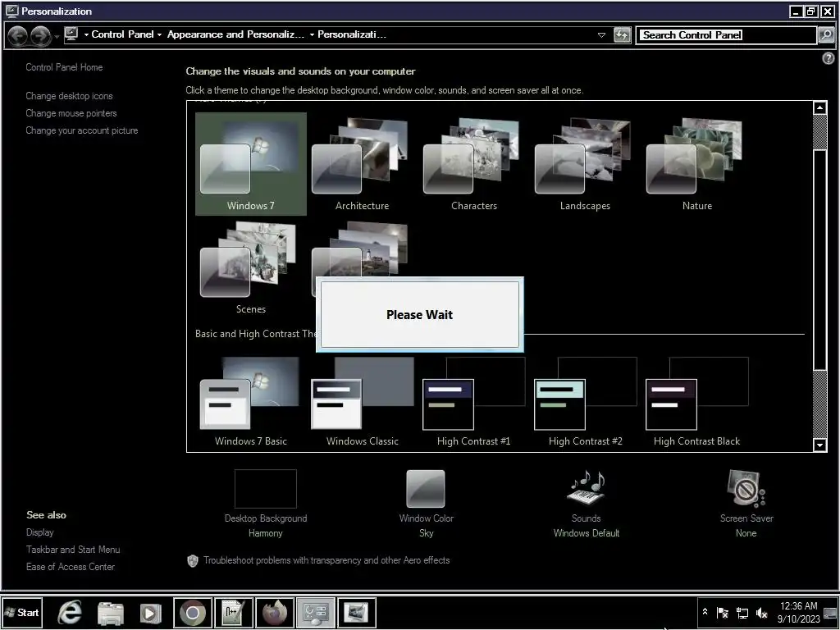This screenshot has width=840, height=630.
Task: Expand the address bar previous locations dropdown
Action: 601,35
